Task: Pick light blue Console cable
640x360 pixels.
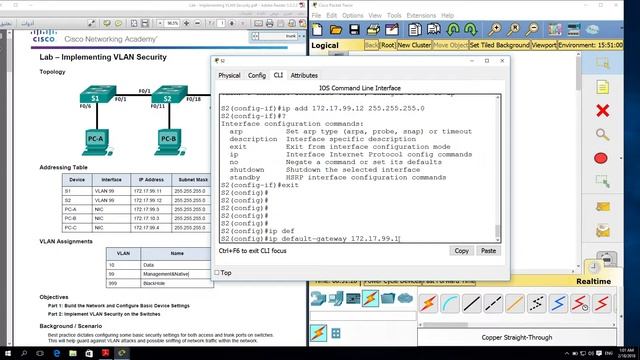Action: pos(450,303)
